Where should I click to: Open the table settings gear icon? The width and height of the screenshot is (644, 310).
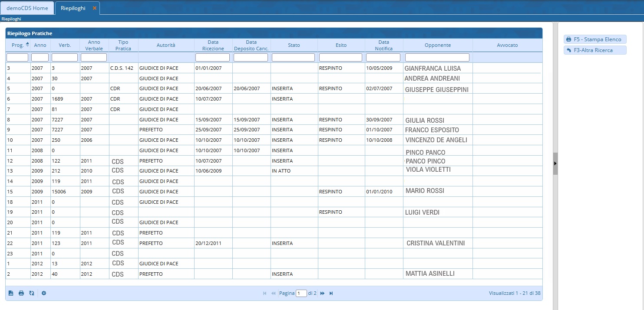[x=44, y=293]
